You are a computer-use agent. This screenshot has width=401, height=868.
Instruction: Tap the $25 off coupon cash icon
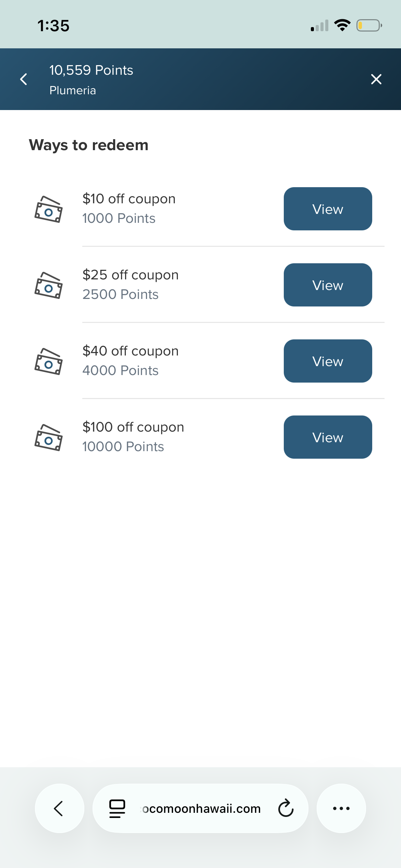pyautogui.click(x=49, y=285)
